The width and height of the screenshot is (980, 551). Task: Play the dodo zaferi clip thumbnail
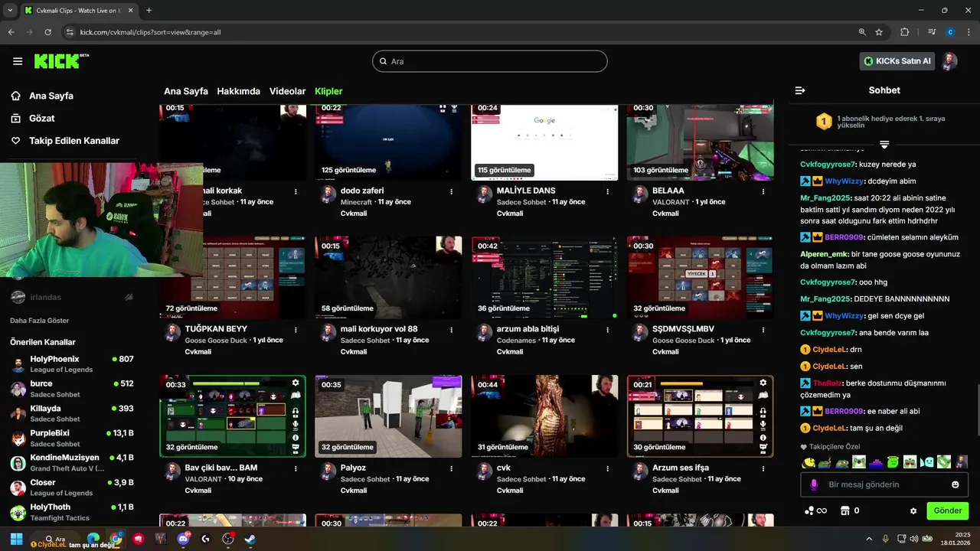(x=388, y=142)
